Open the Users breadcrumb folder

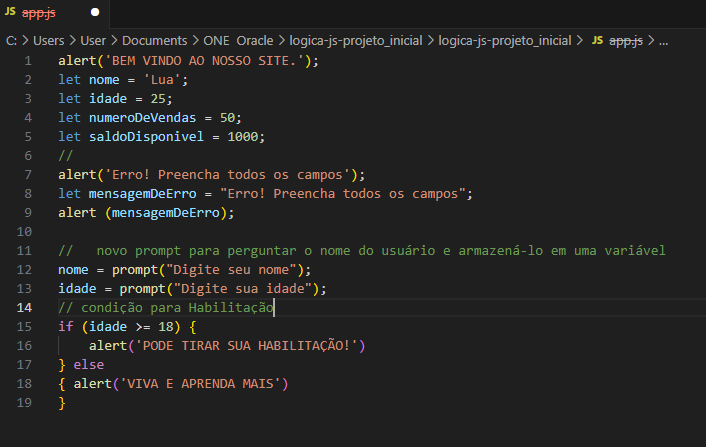[x=49, y=41]
